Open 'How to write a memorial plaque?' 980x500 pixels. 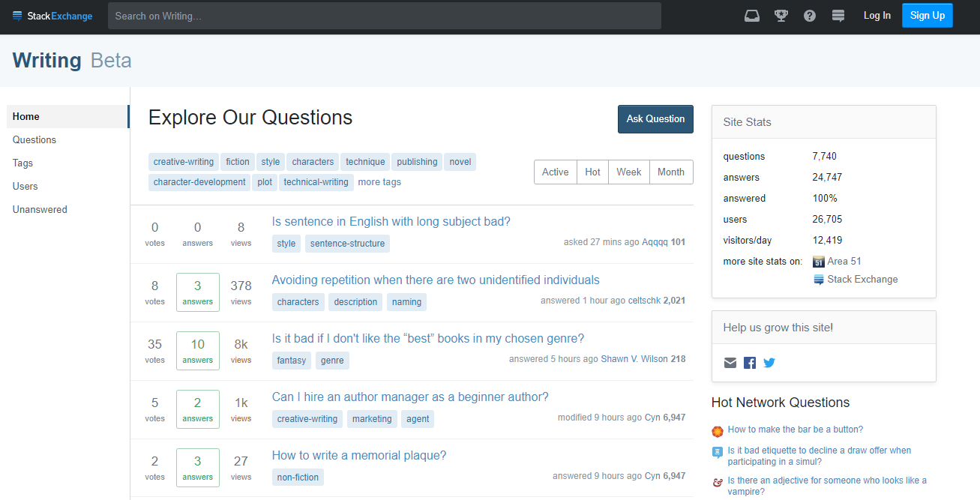coord(359,456)
